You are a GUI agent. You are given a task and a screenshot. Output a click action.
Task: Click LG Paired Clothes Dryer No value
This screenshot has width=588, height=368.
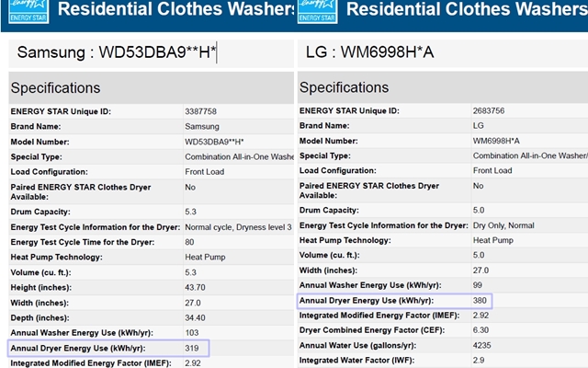click(x=478, y=186)
